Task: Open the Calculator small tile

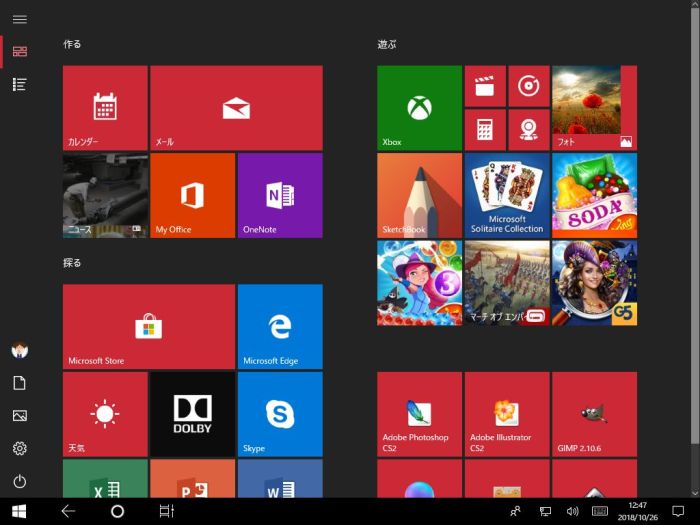Action: click(485, 130)
